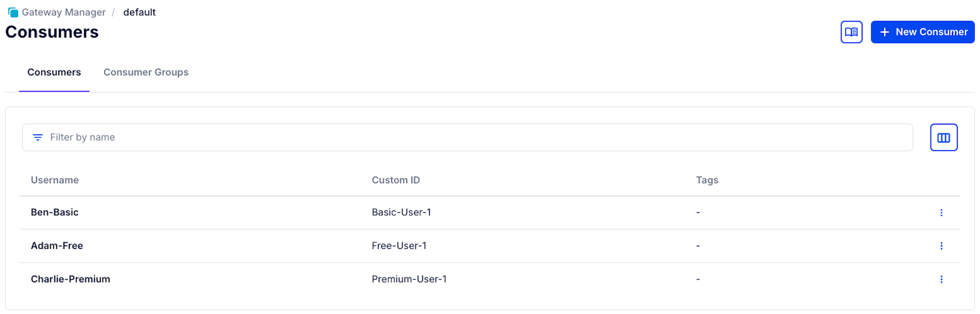The height and width of the screenshot is (314, 980).
Task: Click the Gateway Manager logo icon
Action: 13,13
